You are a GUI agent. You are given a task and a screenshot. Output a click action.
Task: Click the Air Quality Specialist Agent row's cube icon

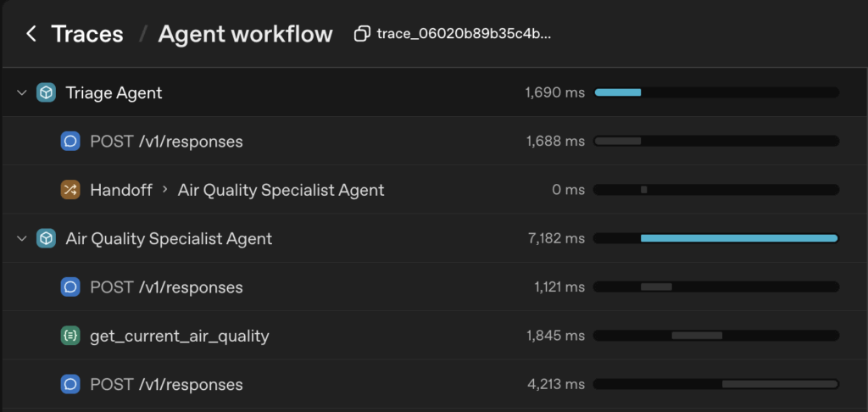tap(46, 239)
